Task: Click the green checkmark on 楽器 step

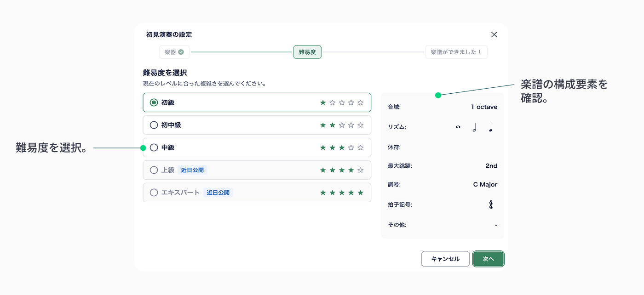Action: 181,52
